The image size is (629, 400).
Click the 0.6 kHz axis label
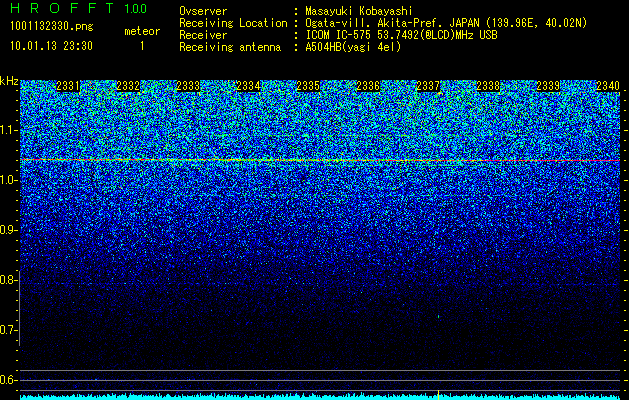coord(7,380)
